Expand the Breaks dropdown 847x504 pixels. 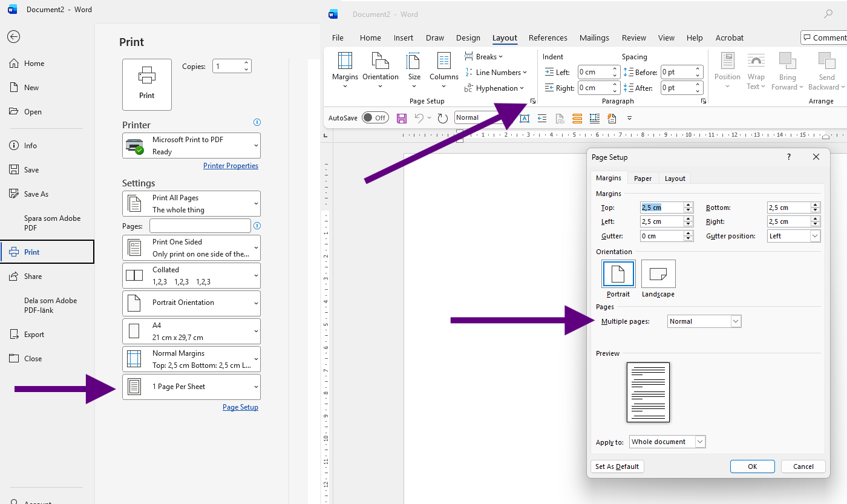tap(484, 57)
